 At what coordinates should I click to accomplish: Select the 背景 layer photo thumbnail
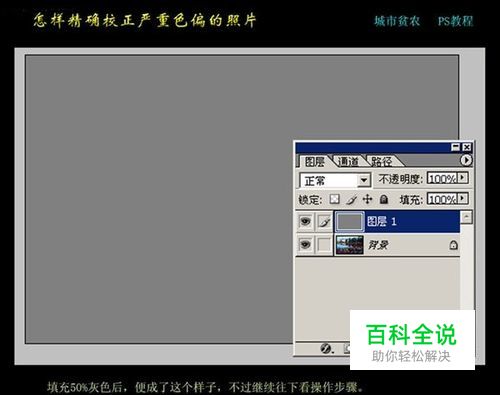(349, 245)
